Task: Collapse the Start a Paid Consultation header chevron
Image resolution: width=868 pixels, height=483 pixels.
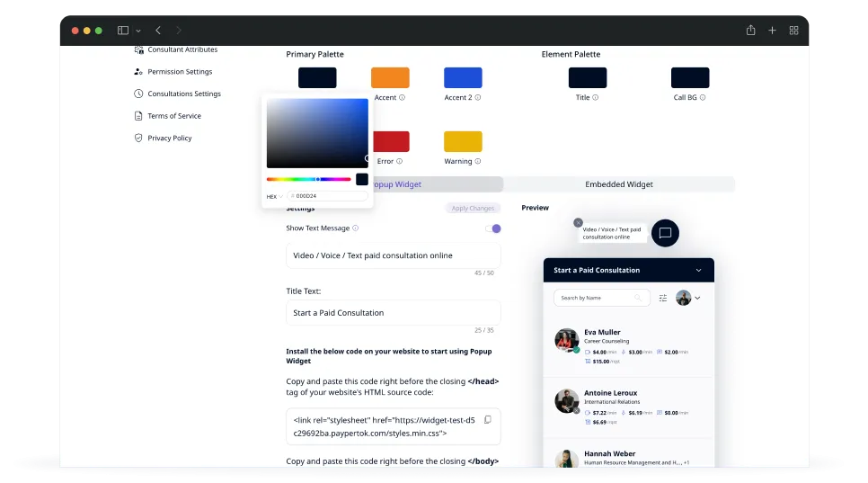Action: coord(698,271)
